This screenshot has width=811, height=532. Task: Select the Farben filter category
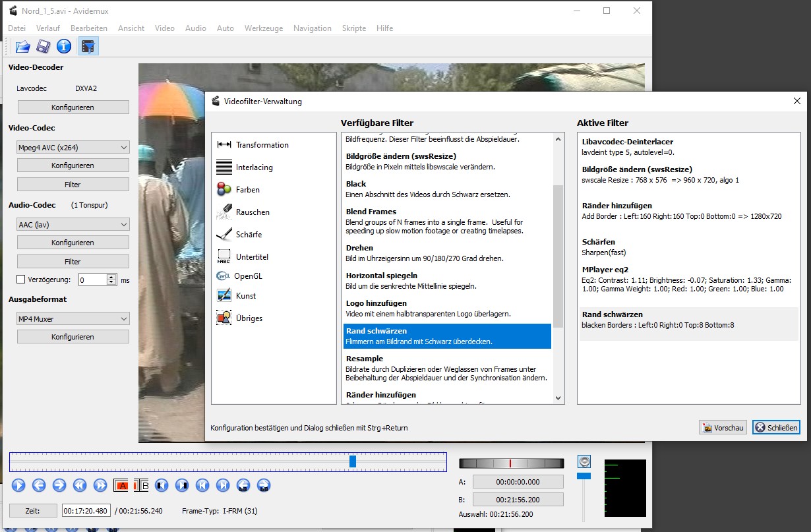(x=248, y=190)
